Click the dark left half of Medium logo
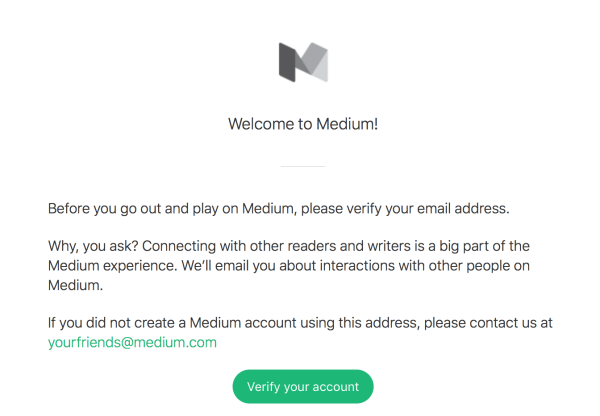The image size is (600, 416). pos(287,62)
